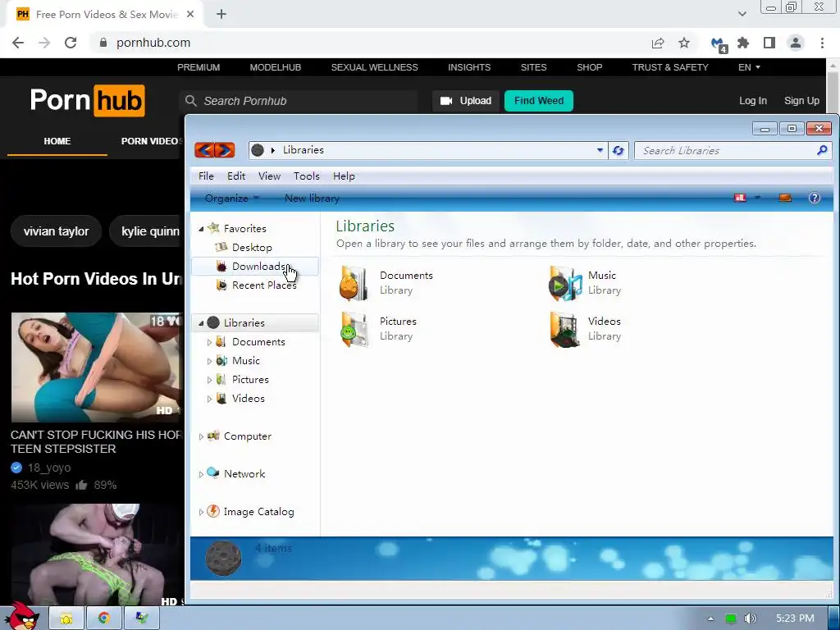The image size is (840, 630).
Task: Expand the Pictures node in navigation tree
Action: (x=209, y=380)
